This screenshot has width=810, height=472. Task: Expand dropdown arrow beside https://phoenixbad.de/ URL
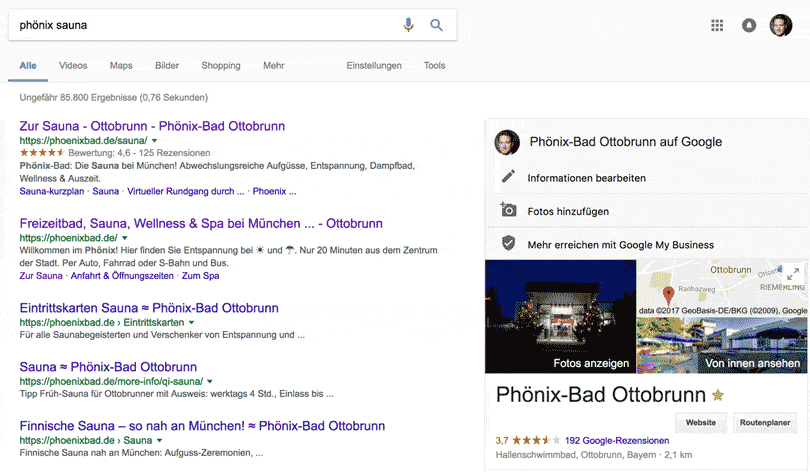pos(124,238)
